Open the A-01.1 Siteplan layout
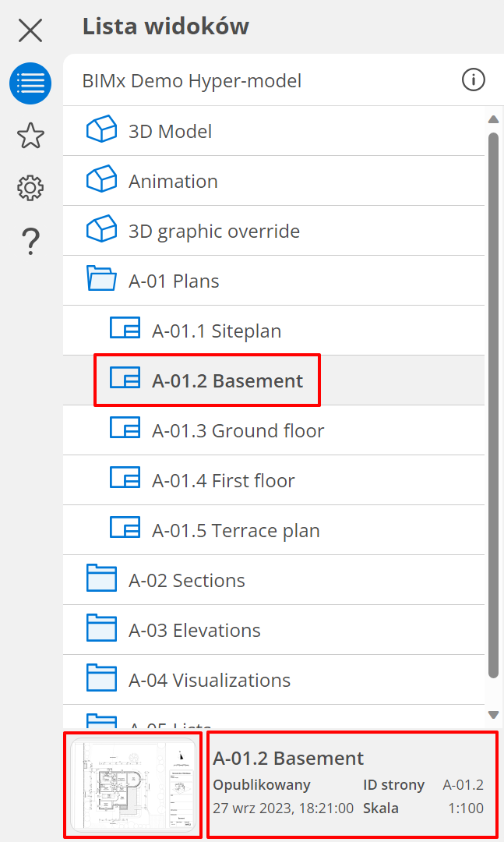Image resolution: width=504 pixels, height=842 pixels. [x=216, y=331]
